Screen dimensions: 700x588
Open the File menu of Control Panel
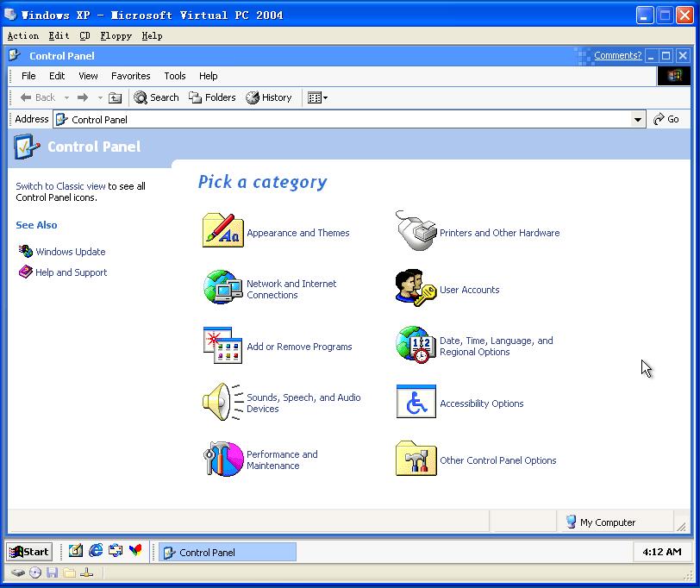coord(28,76)
